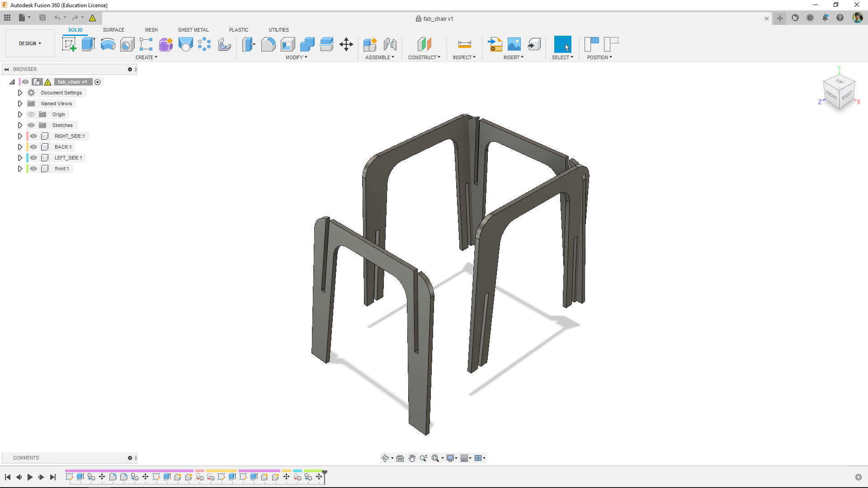
Task: Switch to the SOLID tab
Action: (75, 30)
